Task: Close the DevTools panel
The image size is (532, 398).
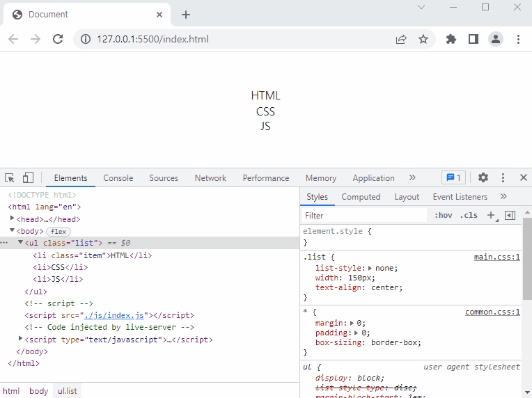Action: 523,177
